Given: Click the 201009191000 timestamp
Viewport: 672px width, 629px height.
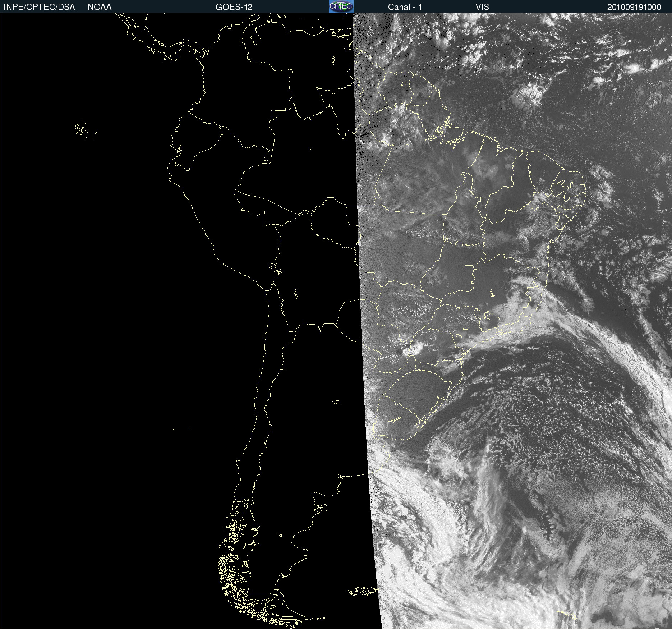Looking at the screenshot, I should point(634,7).
